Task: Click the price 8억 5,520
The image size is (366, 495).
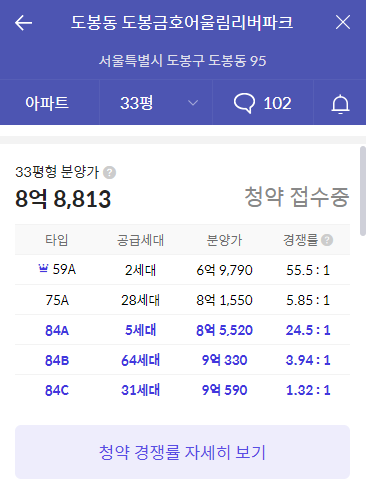Action: click(224, 330)
